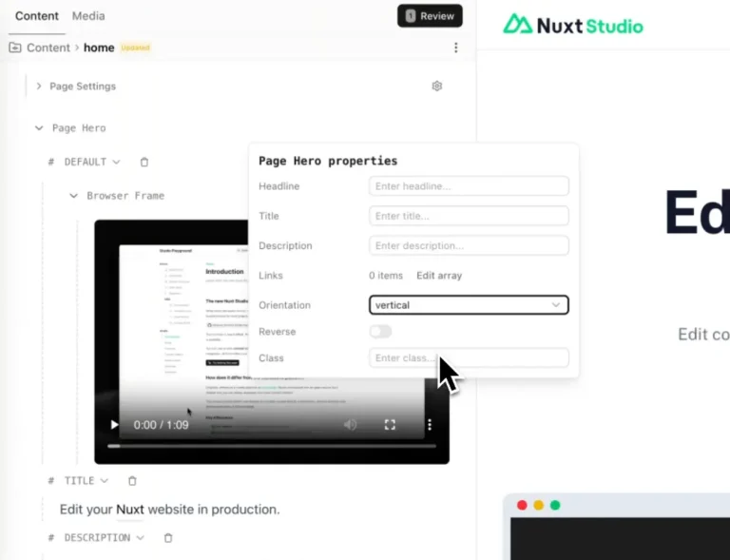Viewport: 730px width, 560px height.
Task: Delete the DESCRIPTION slot with trash icon
Action: [168, 537]
